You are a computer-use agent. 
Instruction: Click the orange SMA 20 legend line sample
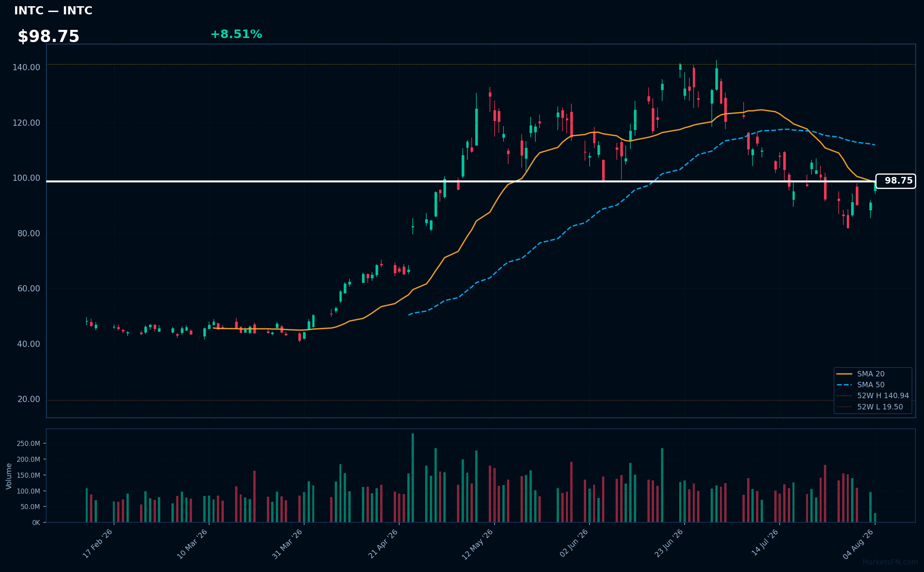(844, 374)
